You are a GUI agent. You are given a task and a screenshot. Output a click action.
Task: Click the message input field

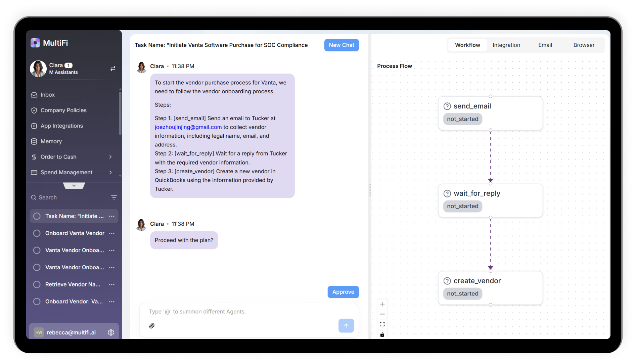[248, 312]
